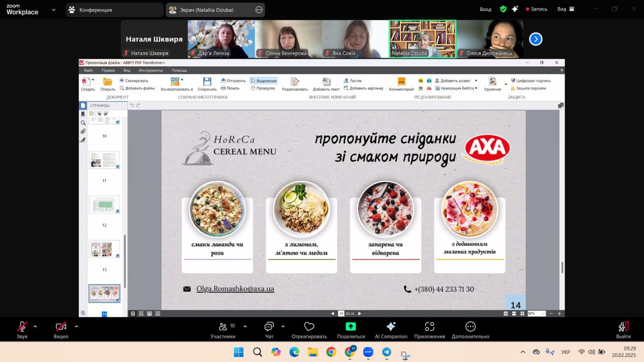The image size is (644, 362).
Task: Open the Вид menu in ABBYY
Action: click(x=127, y=70)
